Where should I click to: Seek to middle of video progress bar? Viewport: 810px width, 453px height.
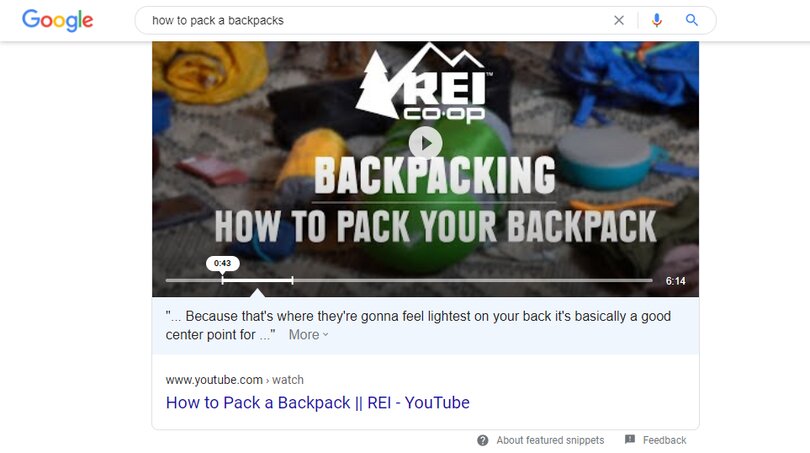[409, 280]
